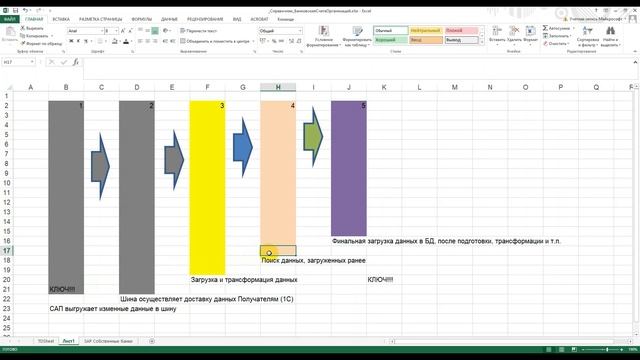Switch to the ФОРМУЛЫ tab
640x360 pixels.
142,19
